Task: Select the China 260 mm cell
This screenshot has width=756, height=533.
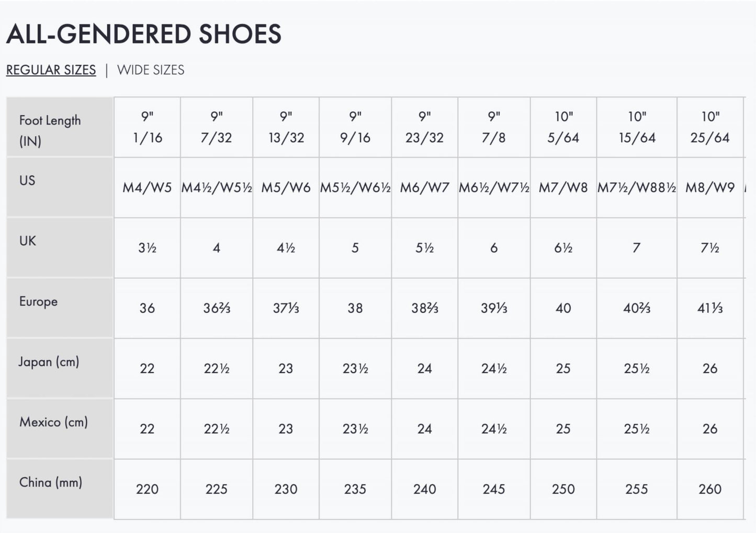Action: [x=709, y=489]
